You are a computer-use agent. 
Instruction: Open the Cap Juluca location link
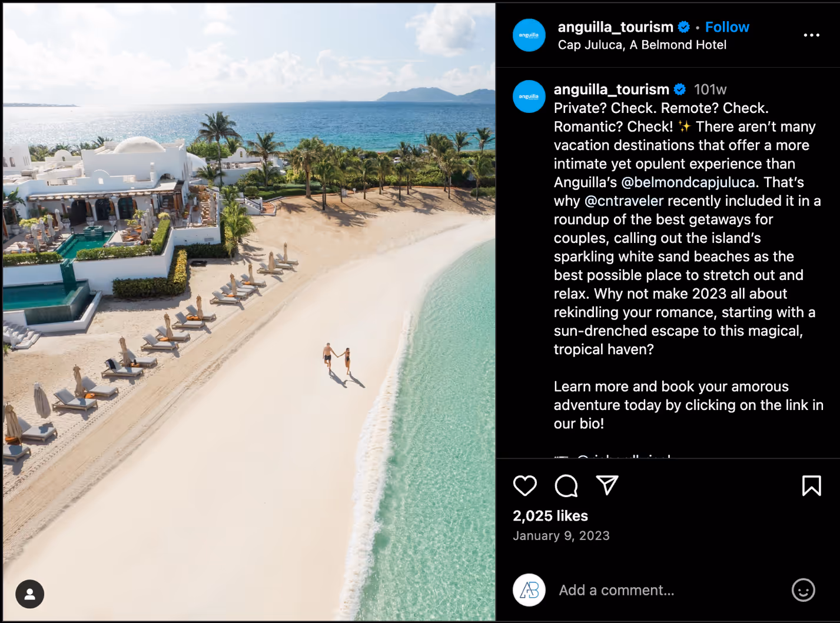coord(642,45)
